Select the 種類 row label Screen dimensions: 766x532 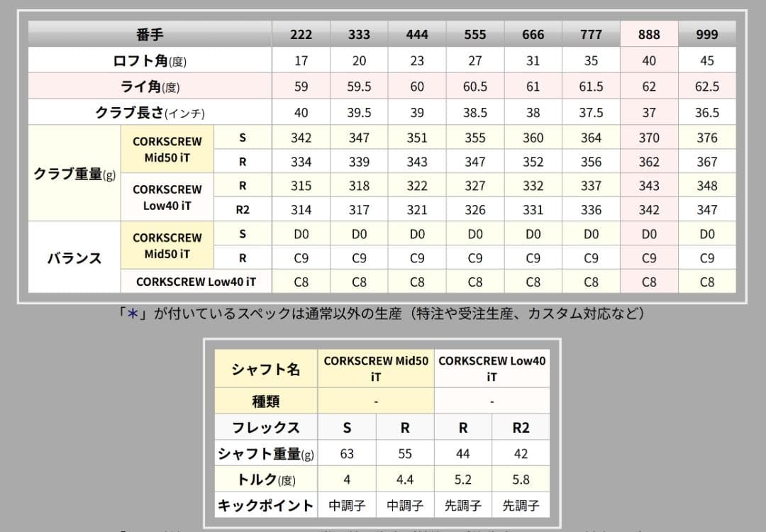(265, 400)
